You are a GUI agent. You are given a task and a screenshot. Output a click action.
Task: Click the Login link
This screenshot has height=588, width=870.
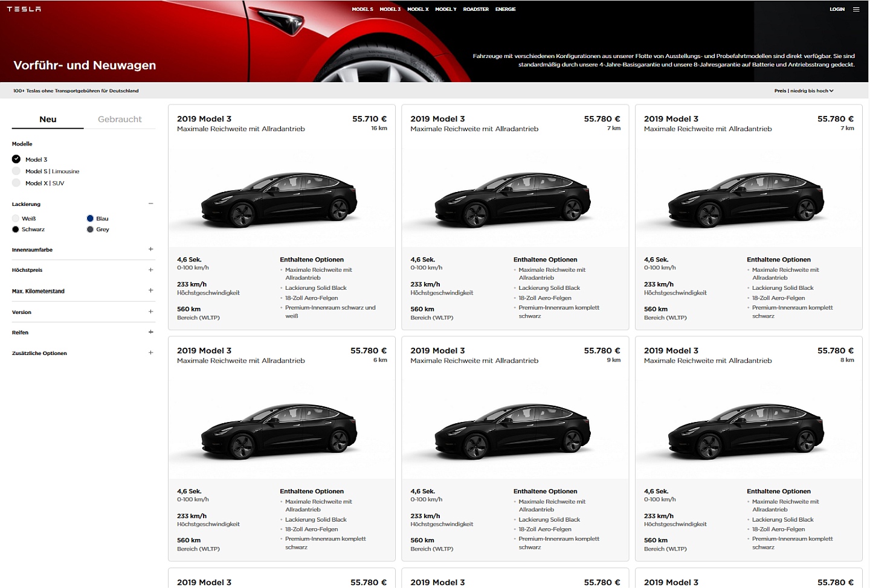pyautogui.click(x=837, y=9)
